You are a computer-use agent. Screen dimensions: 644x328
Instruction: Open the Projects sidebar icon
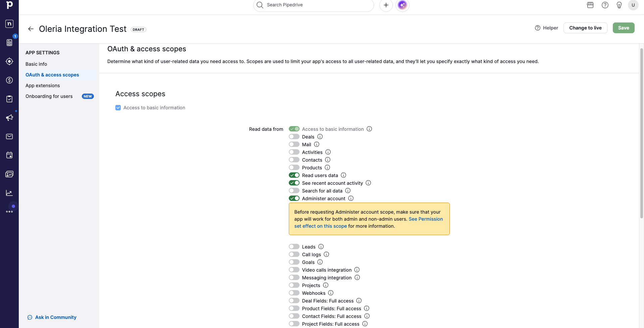coord(9,99)
